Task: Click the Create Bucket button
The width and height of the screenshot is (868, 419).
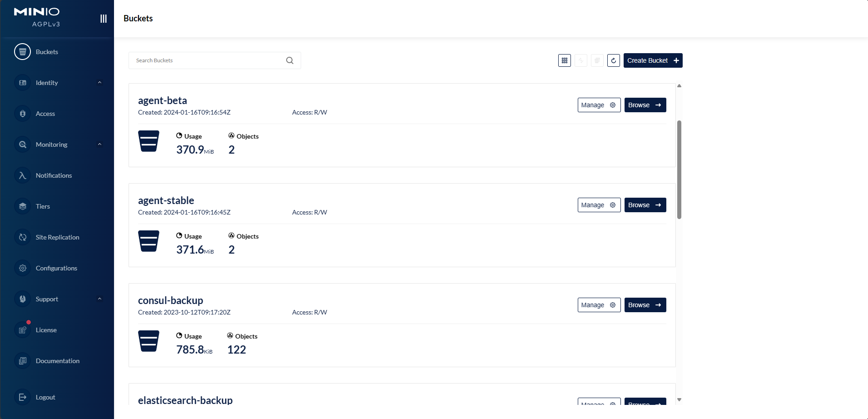Action: [x=653, y=60]
